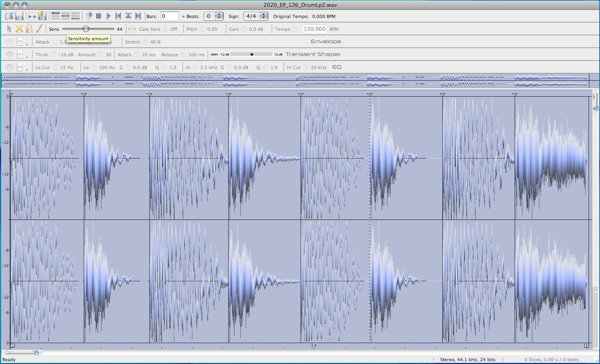Click the eighth slice marker triangle
Screen dimensions: 600x364
pyautogui.click(x=515, y=94)
